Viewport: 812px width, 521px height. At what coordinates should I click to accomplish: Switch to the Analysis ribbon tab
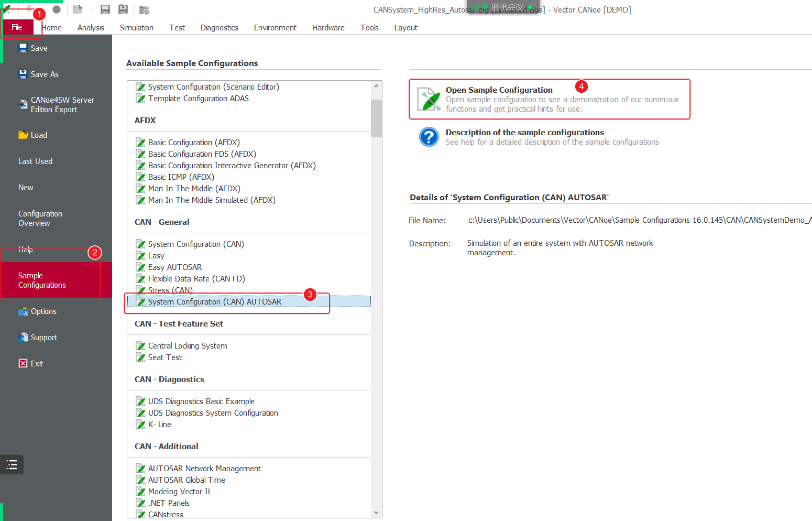(91, 28)
